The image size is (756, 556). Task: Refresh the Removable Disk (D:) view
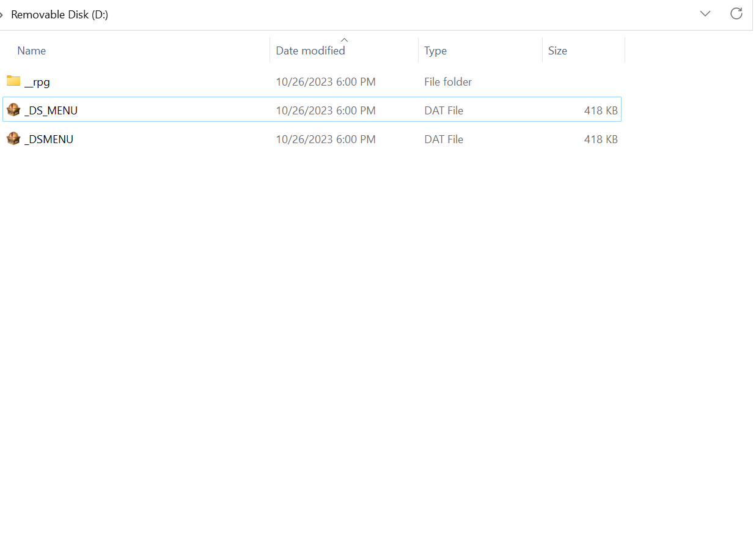(x=736, y=13)
